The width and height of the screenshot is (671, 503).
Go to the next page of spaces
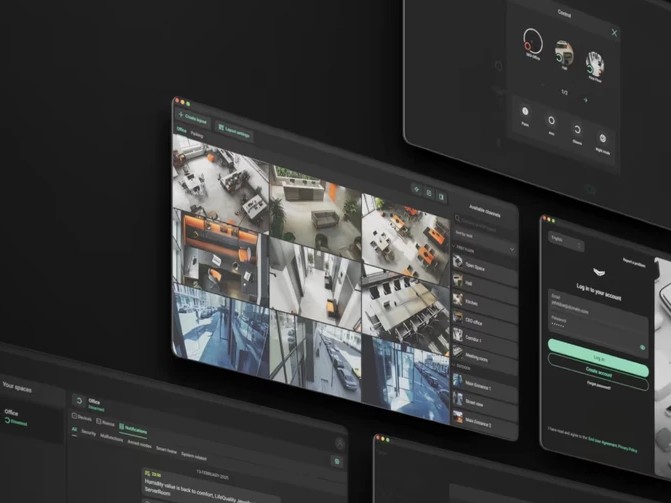[585, 100]
